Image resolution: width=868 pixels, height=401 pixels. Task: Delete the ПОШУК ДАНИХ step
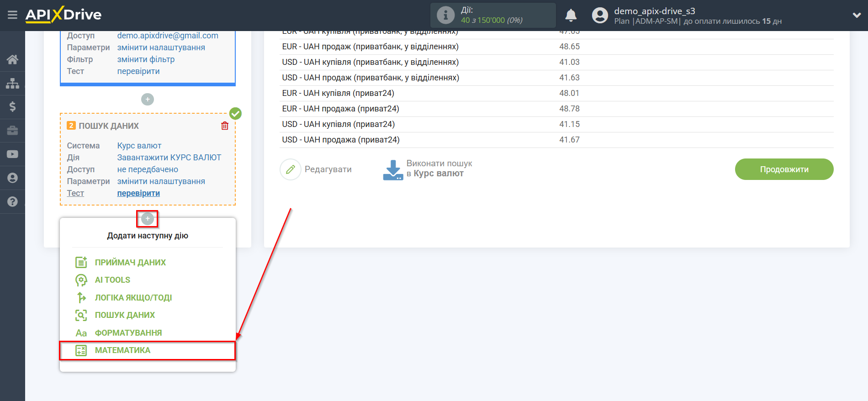pyautogui.click(x=225, y=126)
